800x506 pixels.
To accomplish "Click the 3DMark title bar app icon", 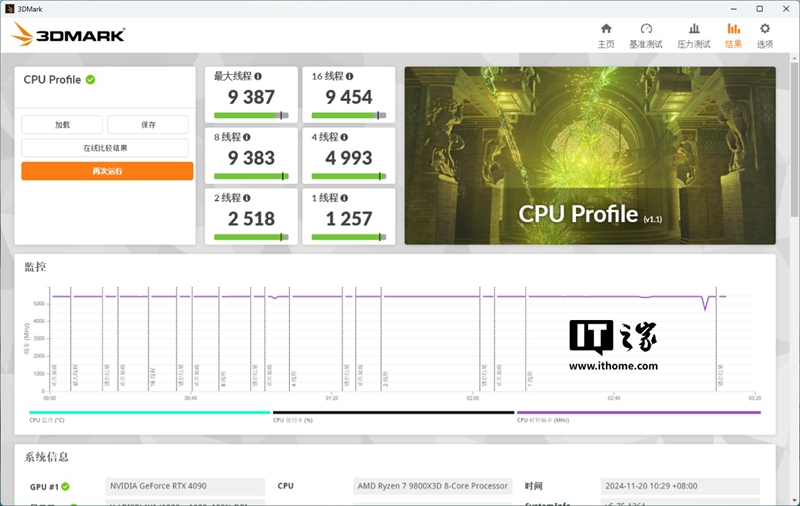I will 9,9.
